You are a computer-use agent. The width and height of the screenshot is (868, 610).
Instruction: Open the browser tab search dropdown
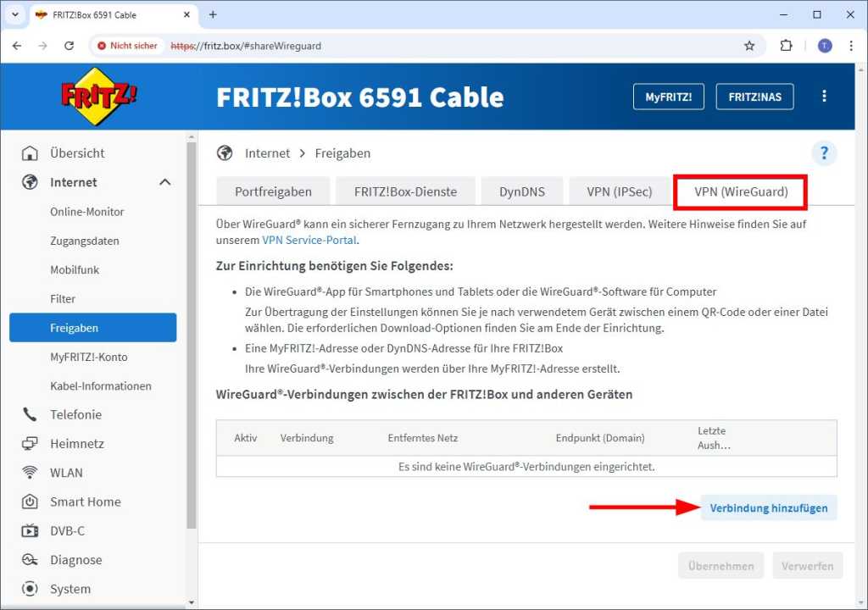tap(14, 14)
